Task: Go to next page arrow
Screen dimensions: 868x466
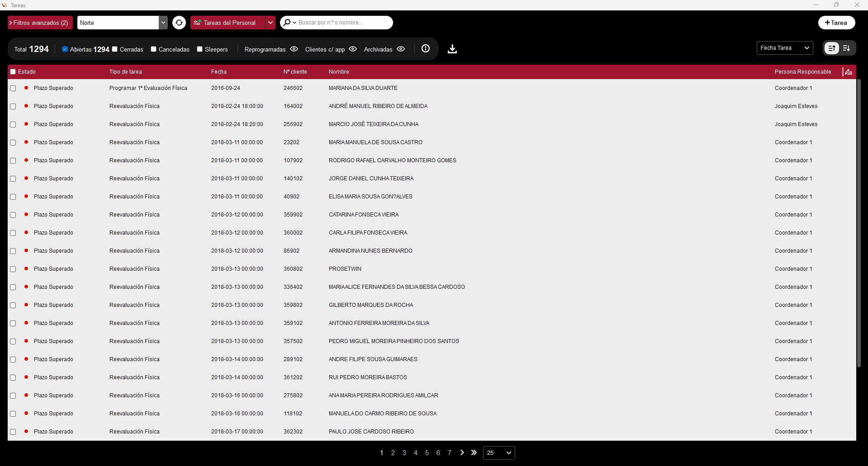Action: (x=462, y=452)
